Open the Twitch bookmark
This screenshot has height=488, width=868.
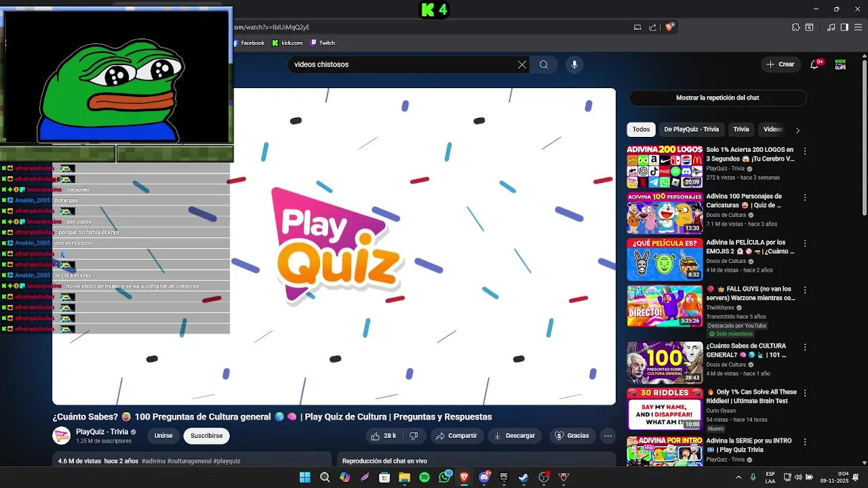tap(323, 43)
